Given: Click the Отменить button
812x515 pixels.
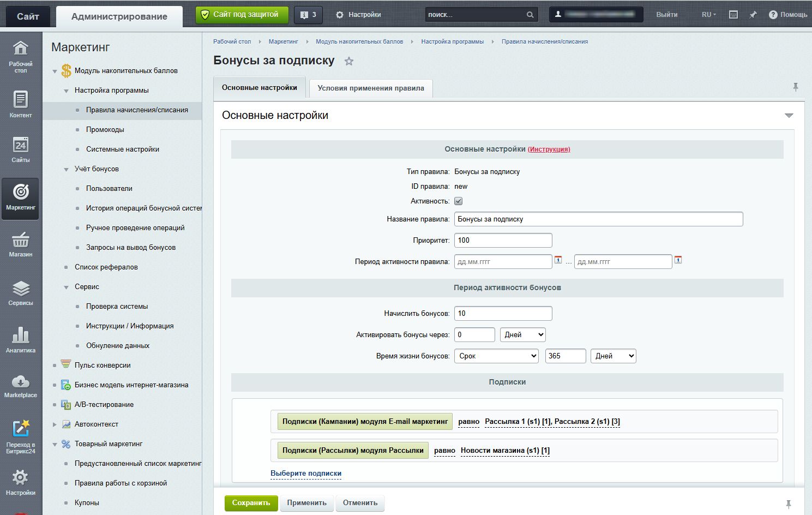Looking at the screenshot, I should (x=360, y=503).
